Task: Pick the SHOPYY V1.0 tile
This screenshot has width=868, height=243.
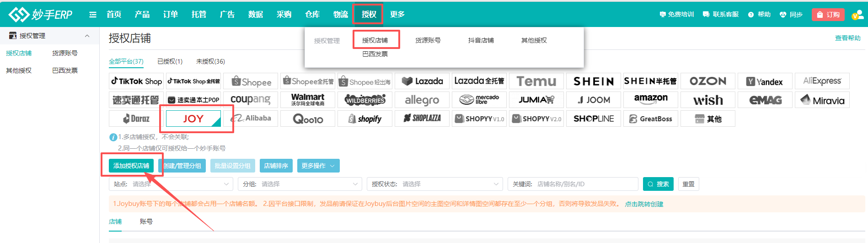Action: tap(479, 119)
